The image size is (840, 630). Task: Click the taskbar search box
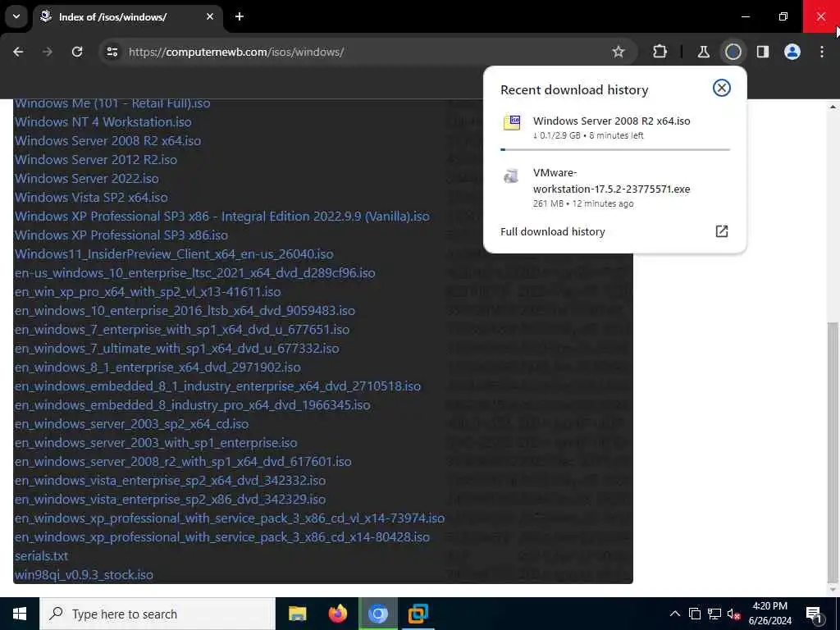(157, 614)
